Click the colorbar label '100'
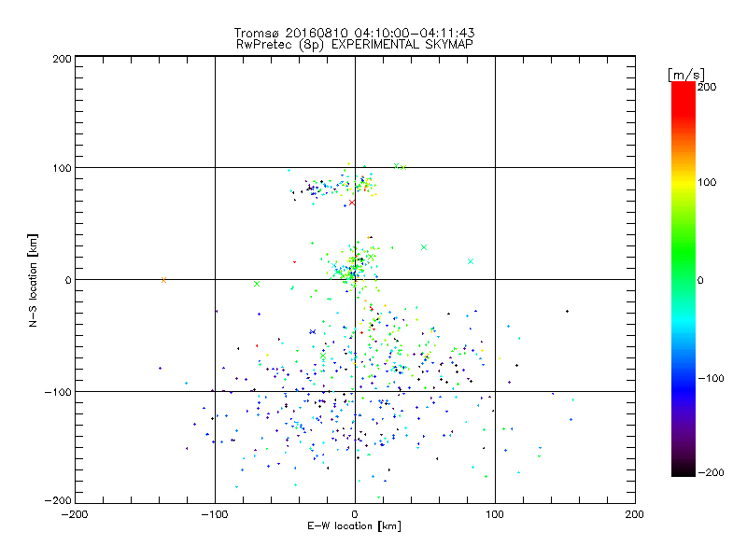 click(707, 182)
